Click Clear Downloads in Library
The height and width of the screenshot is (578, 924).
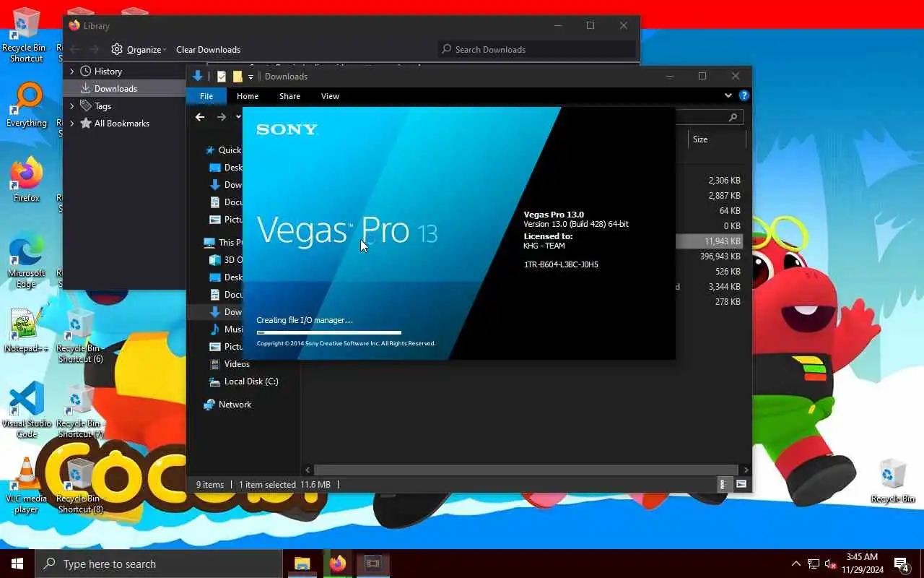click(x=208, y=49)
